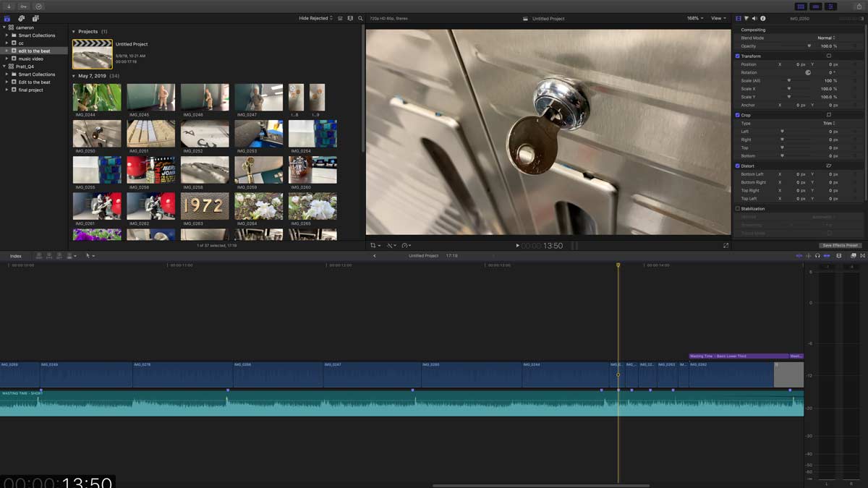Uncheck the Distort checkbox
This screenshot has width=868, height=488.
738,166
